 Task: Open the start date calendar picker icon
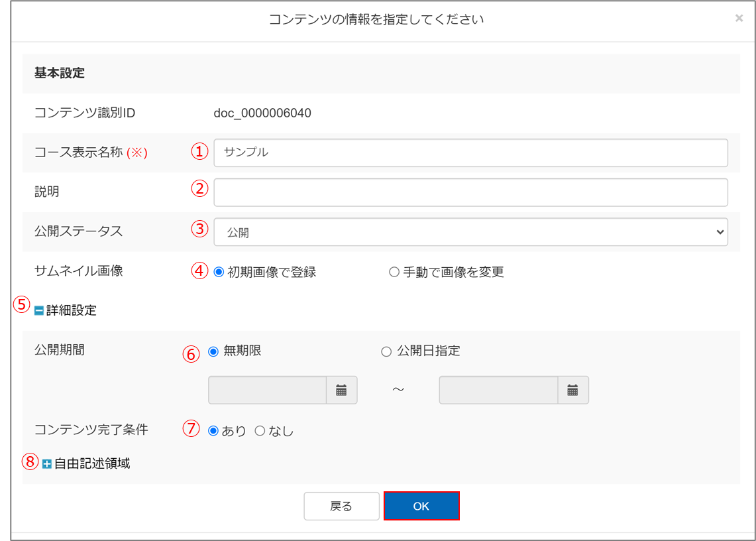point(341,390)
